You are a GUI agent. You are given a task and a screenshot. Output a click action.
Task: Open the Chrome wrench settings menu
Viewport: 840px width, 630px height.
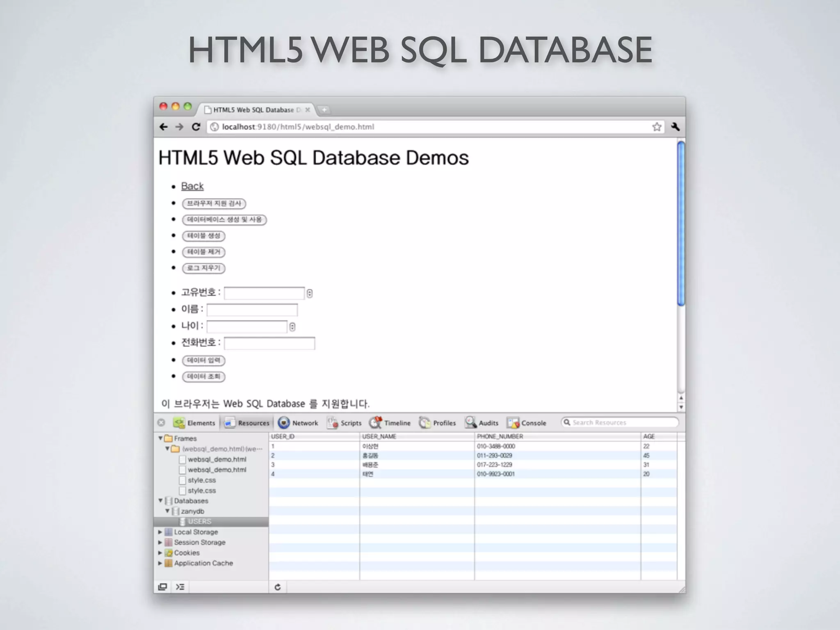675,127
